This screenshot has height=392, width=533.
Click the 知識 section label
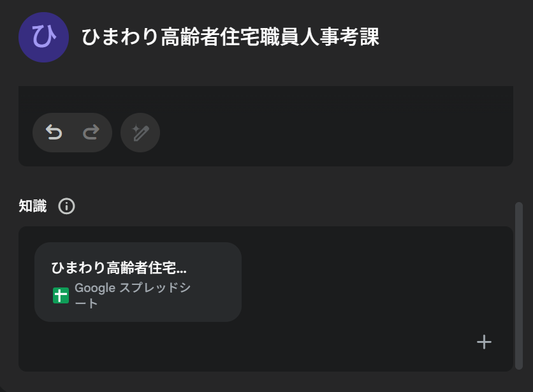pyautogui.click(x=33, y=207)
